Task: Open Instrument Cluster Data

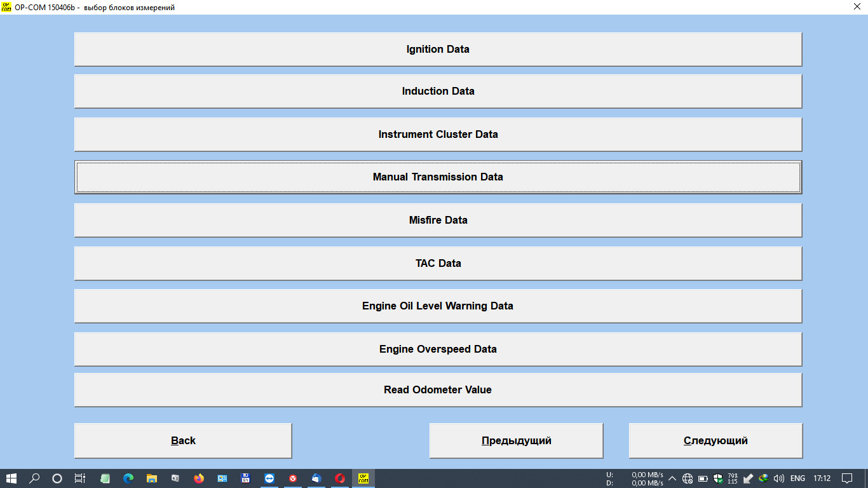Action: point(438,134)
